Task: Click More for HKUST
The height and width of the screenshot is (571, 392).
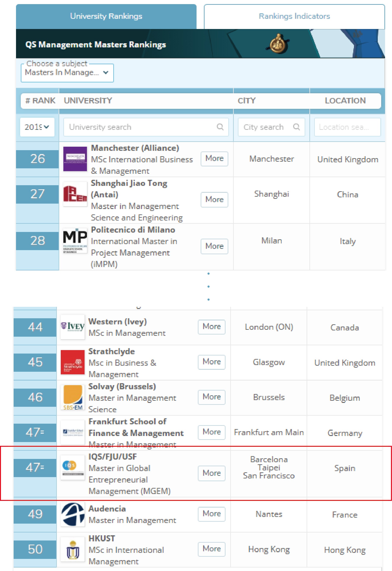Action: point(211,549)
